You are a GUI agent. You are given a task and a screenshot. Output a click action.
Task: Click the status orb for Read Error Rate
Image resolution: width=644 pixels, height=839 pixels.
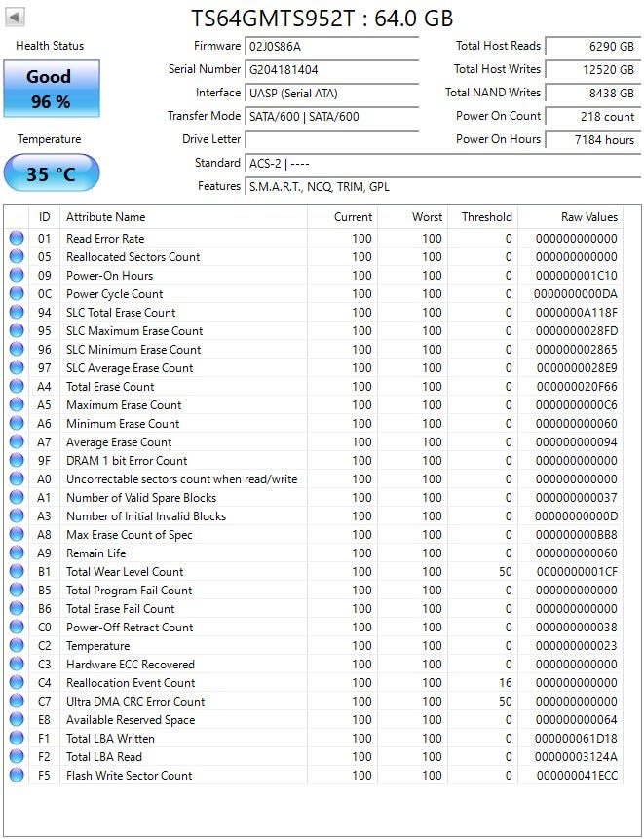click(x=17, y=239)
